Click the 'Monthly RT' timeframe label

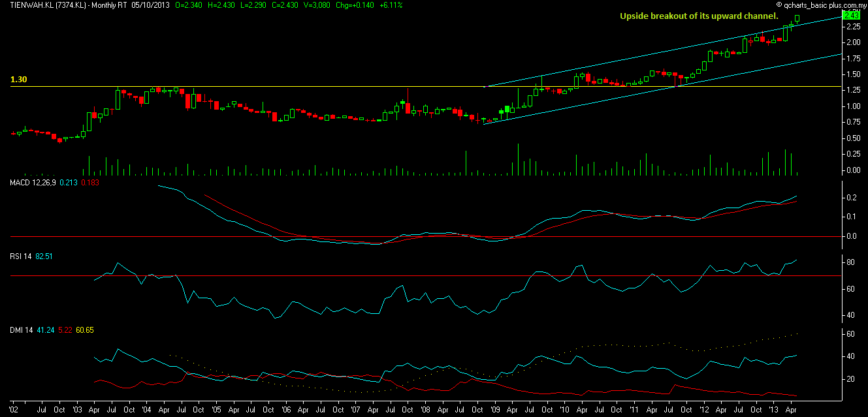click(x=108, y=5)
